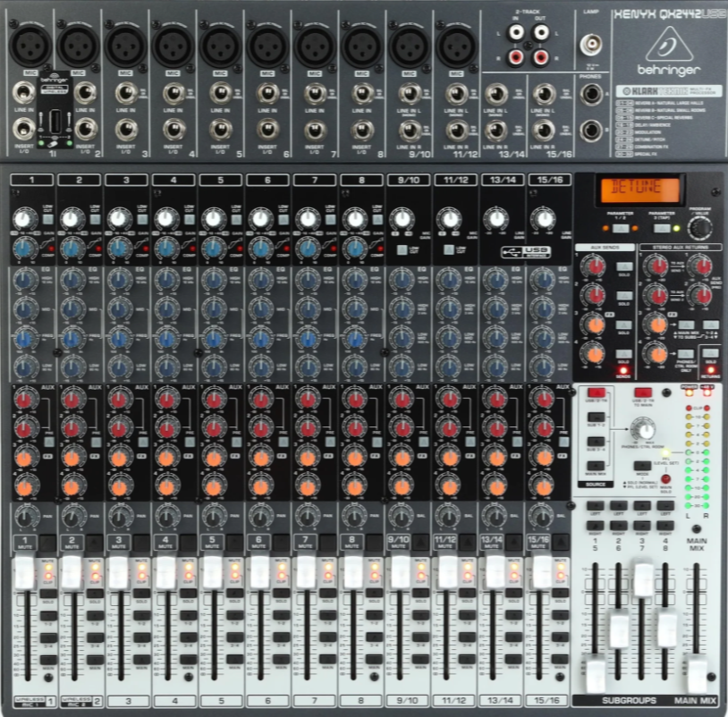The image size is (728, 717).
Task: Click the 2-TRACK IN left RCA jack
Action: point(516,32)
